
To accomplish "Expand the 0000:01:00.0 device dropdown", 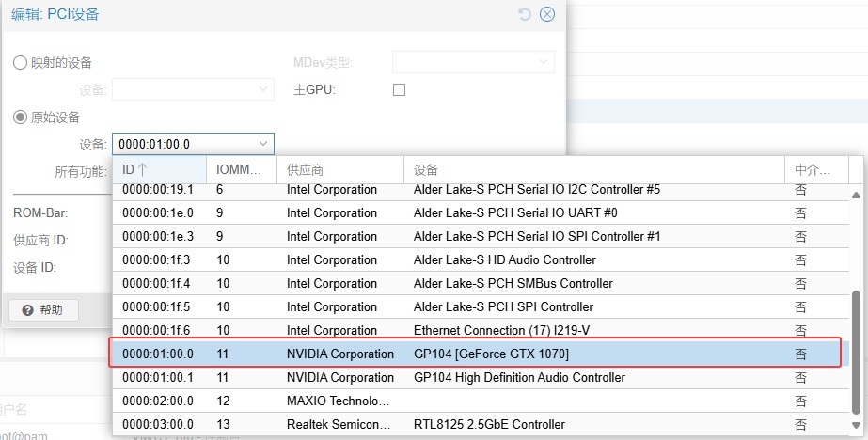I will click(262, 144).
